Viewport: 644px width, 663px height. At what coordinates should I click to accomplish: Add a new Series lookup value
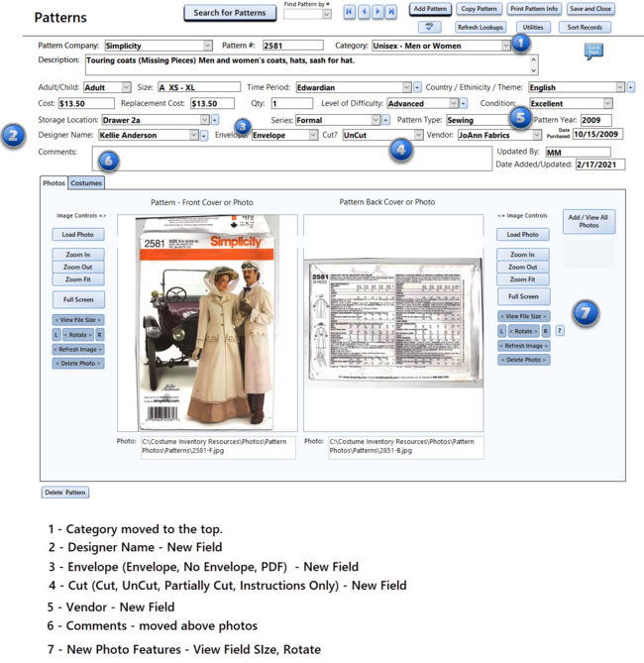[385, 120]
